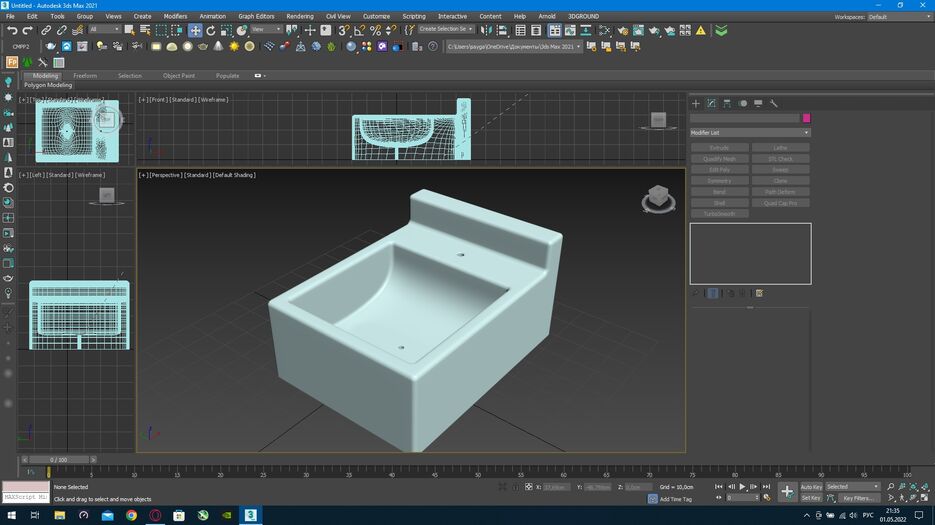
Task: Activate the Select and Link tool
Action: click(x=46, y=30)
